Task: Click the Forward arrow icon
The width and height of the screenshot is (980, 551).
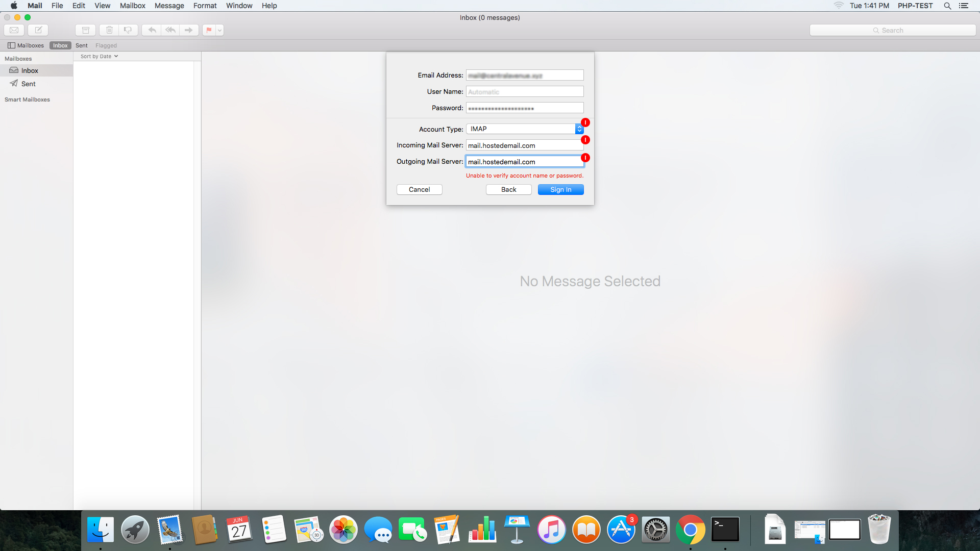Action: 189,30
